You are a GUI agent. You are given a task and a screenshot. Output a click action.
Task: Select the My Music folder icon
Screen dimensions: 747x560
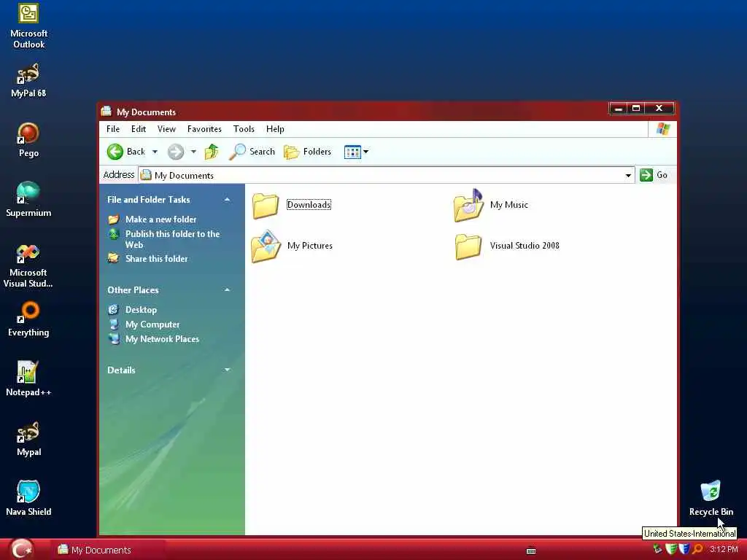469,205
